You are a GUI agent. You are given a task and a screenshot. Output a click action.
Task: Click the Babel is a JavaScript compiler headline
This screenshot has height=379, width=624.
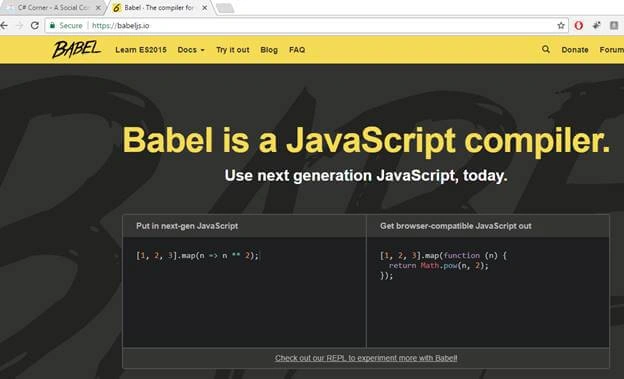(366, 140)
